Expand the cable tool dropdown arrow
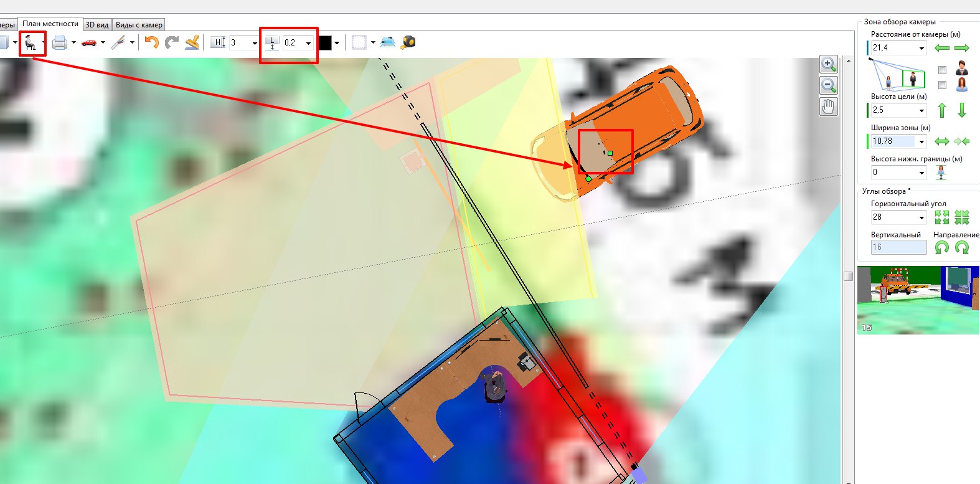This screenshot has width=980, height=484. (x=132, y=43)
